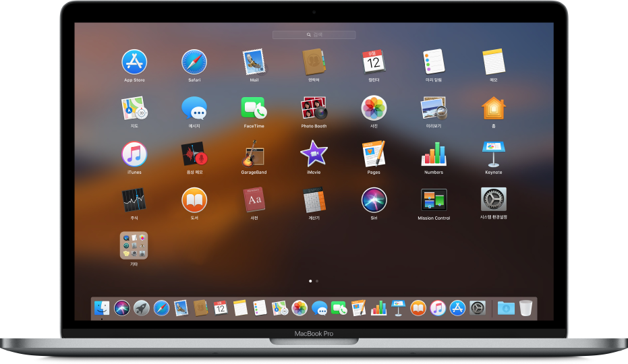Launch the iMovie app
Image resolution: width=628 pixels, height=364 pixels.
click(314, 154)
